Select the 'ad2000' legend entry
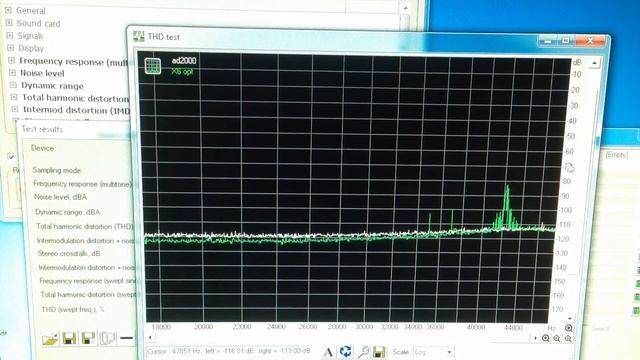Image resolution: width=640 pixels, height=360 pixels. pyautogui.click(x=184, y=61)
